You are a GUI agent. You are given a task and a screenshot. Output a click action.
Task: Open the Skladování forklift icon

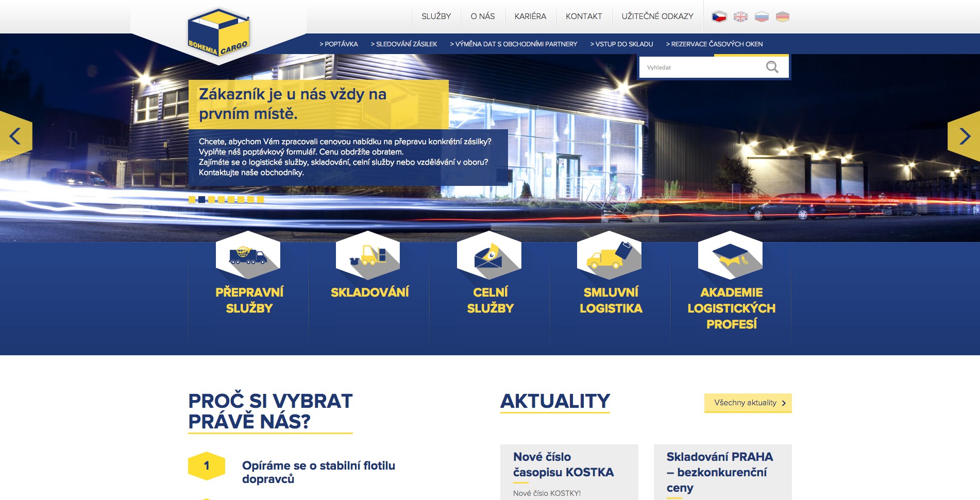click(368, 255)
